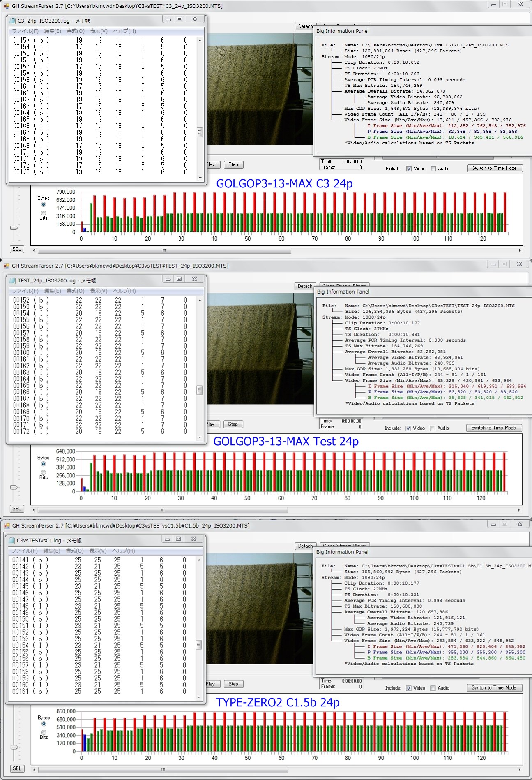Viewport: 532px width, 780px height.
Task: Maximize the C3_24p_ISO3200.log Notepad window
Action: coord(180,19)
